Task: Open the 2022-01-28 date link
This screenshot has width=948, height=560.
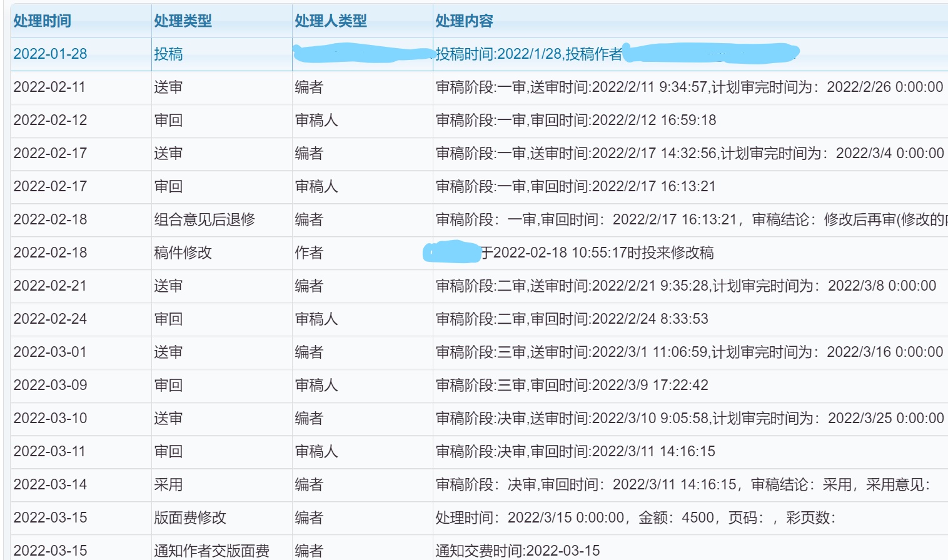Action: pyautogui.click(x=50, y=54)
